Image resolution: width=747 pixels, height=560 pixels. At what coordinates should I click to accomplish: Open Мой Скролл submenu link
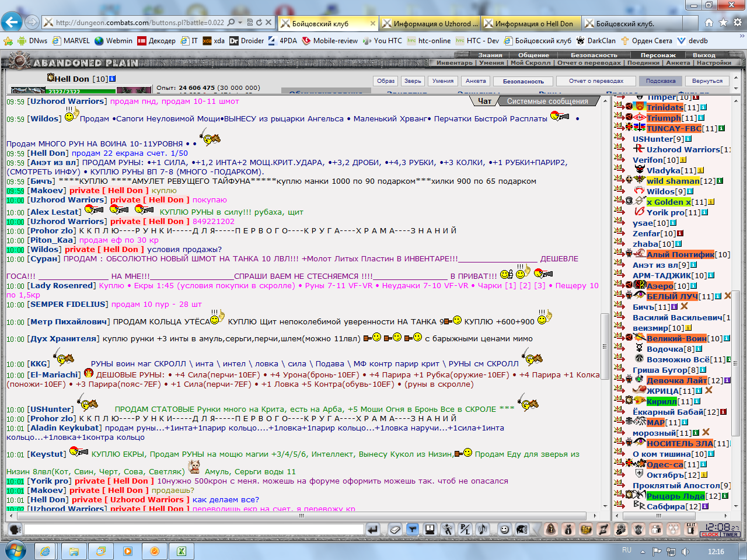(x=530, y=62)
